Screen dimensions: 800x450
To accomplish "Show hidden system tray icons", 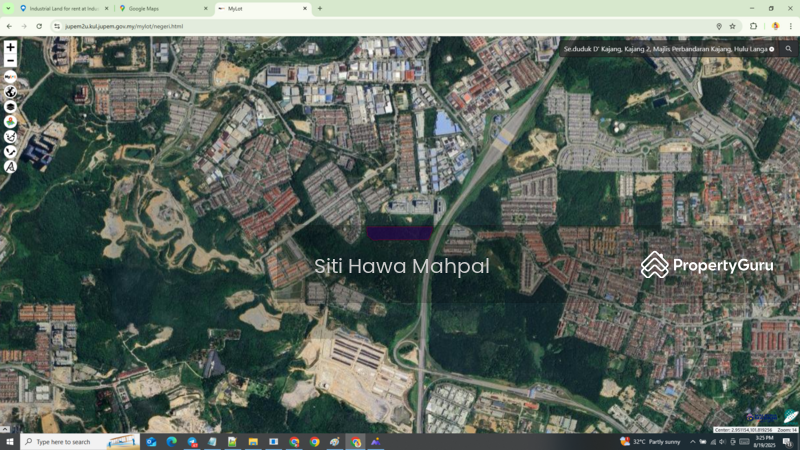I will point(693,442).
